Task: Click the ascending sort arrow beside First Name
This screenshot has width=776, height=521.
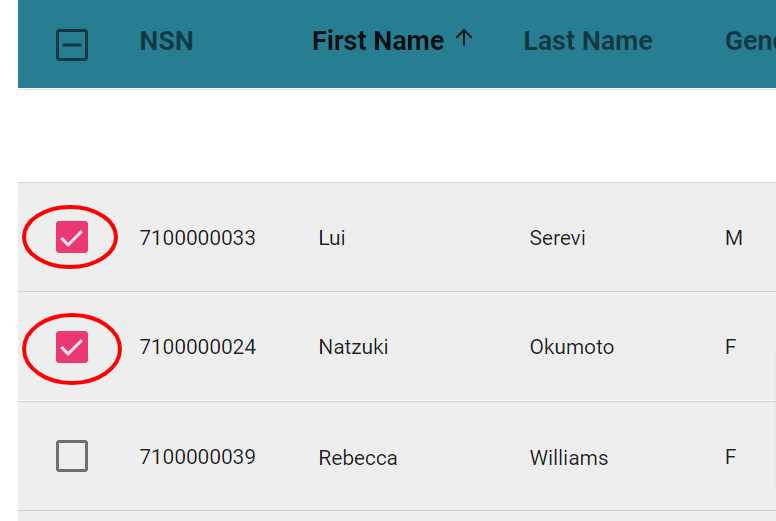Action: [x=464, y=38]
